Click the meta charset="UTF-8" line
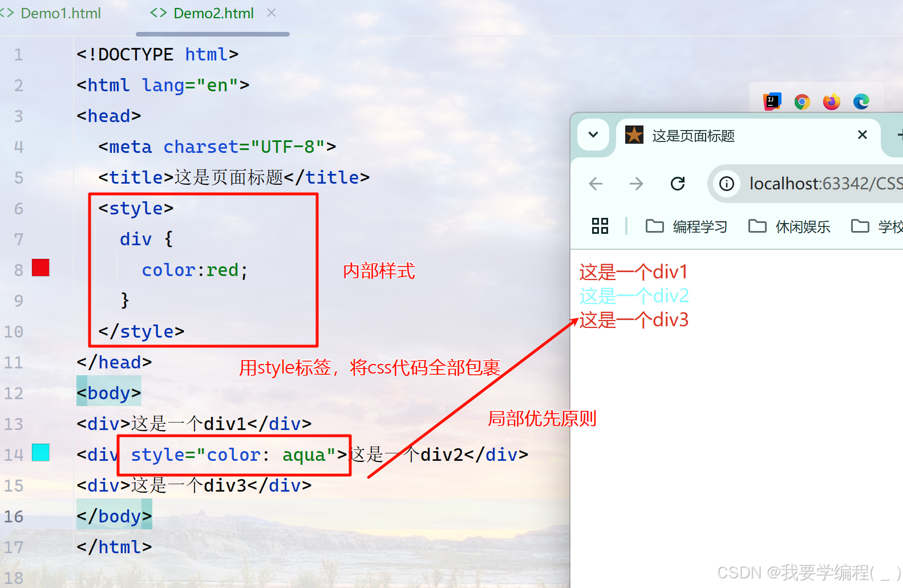This screenshot has height=588, width=903. click(x=217, y=147)
